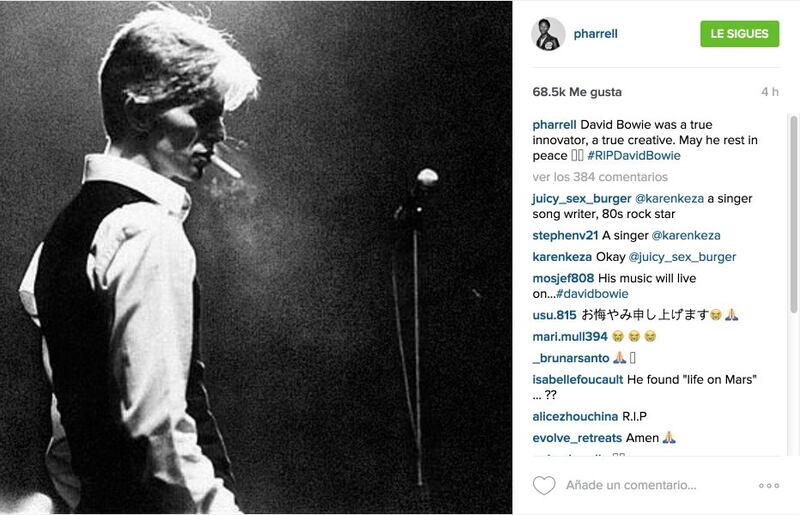The width and height of the screenshot is (800, 515).
Task: Open pharrell's round profile avatar
Action: click(x=548, y=34)
